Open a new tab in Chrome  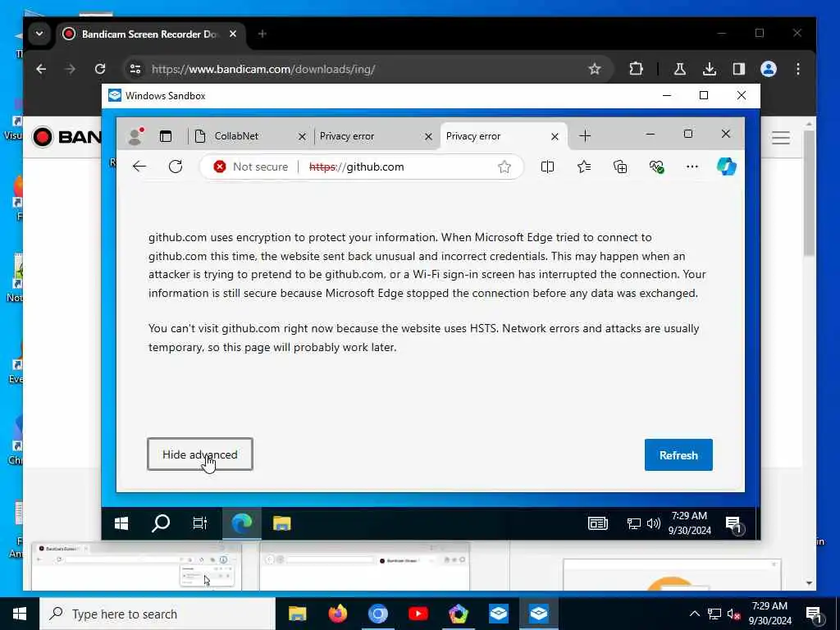[x=262, y=34]
